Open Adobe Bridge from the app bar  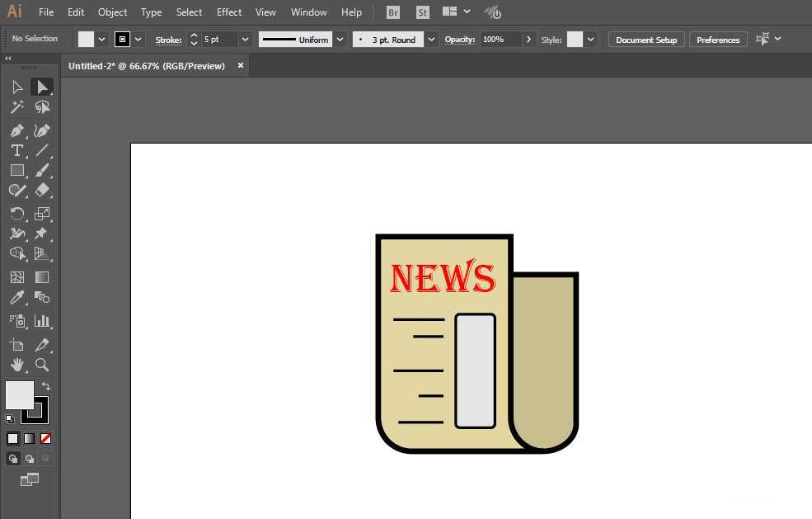(x=393, y=12)
